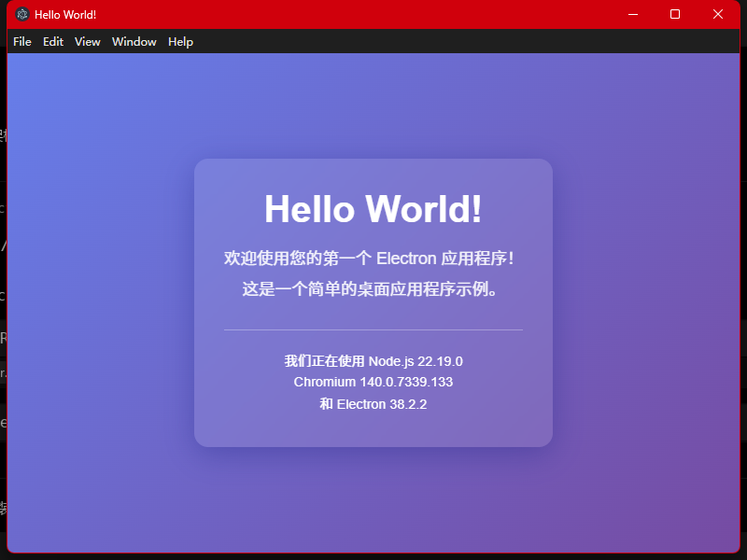747x560 pixels.
Task: Click the 'Chromium 140.0.7339.133' version text
Action: click(373, 382)
